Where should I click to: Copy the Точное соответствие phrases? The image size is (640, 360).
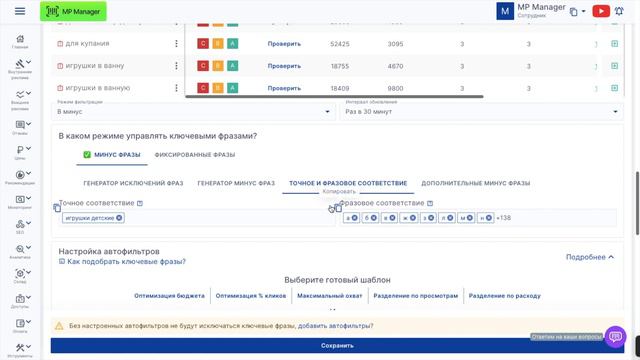coord(57,208)
